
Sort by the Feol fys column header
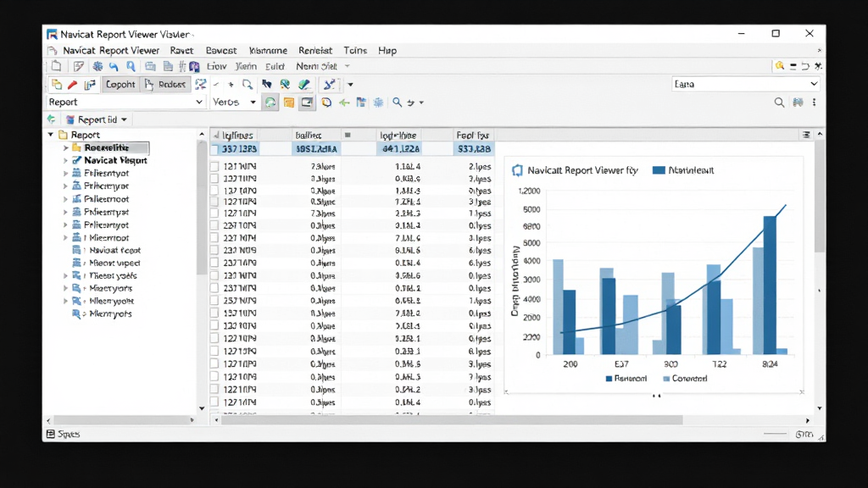pyautogui.click(x=473, y=135)
